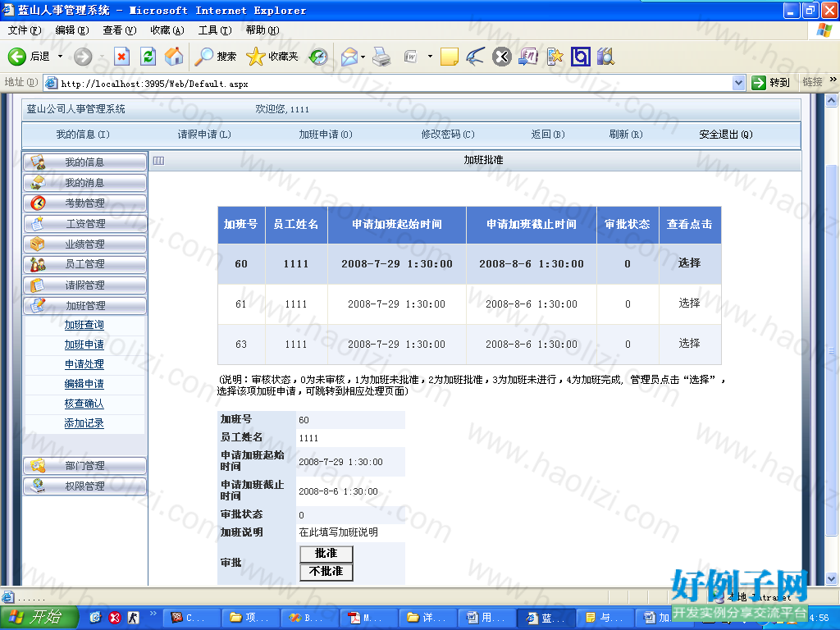This screenshot has height=630, width=840.
Task: Open the 帮助(H) menu
Action: (x=262, y=30)
